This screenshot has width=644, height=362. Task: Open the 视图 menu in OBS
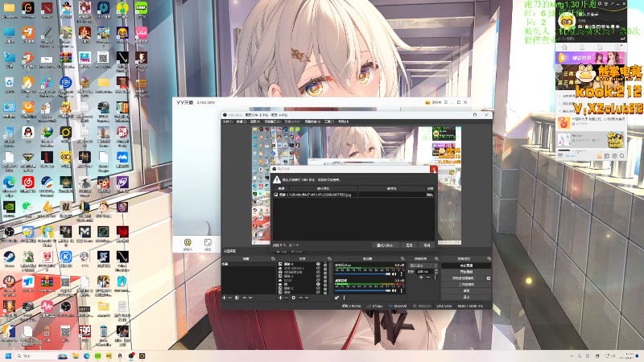[x=255, y=121]
